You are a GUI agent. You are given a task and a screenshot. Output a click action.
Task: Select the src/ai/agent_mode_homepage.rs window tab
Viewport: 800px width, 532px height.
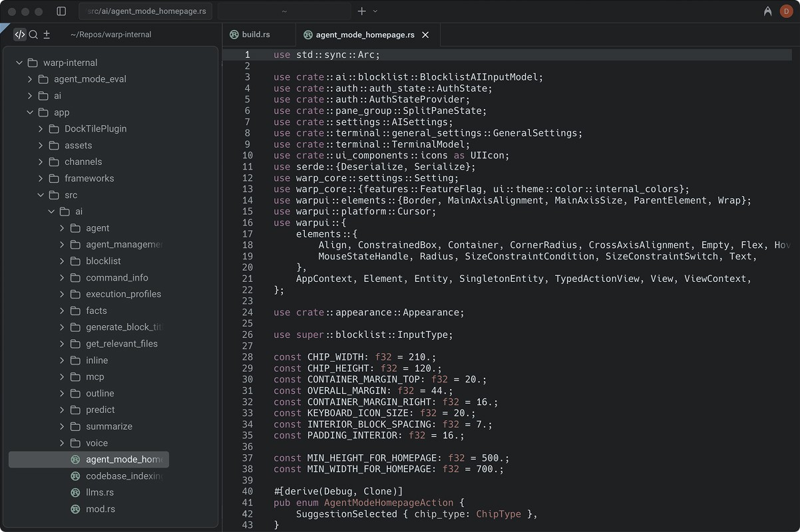point(146,11)
